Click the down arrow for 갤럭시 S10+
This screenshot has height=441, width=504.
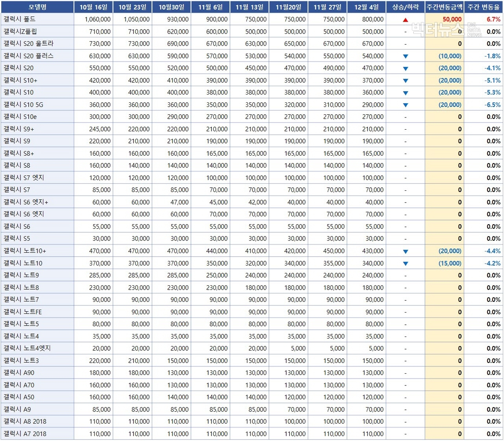[406, 81]
